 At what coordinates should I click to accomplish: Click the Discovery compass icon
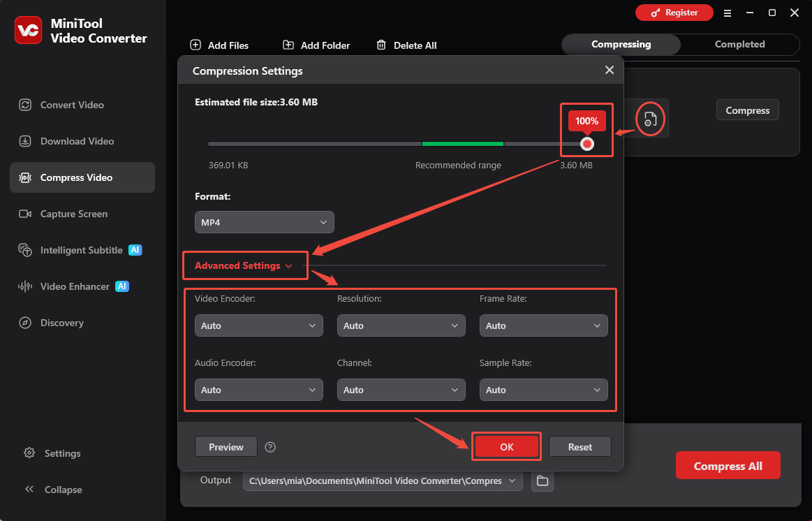click(x=25, y=322)
